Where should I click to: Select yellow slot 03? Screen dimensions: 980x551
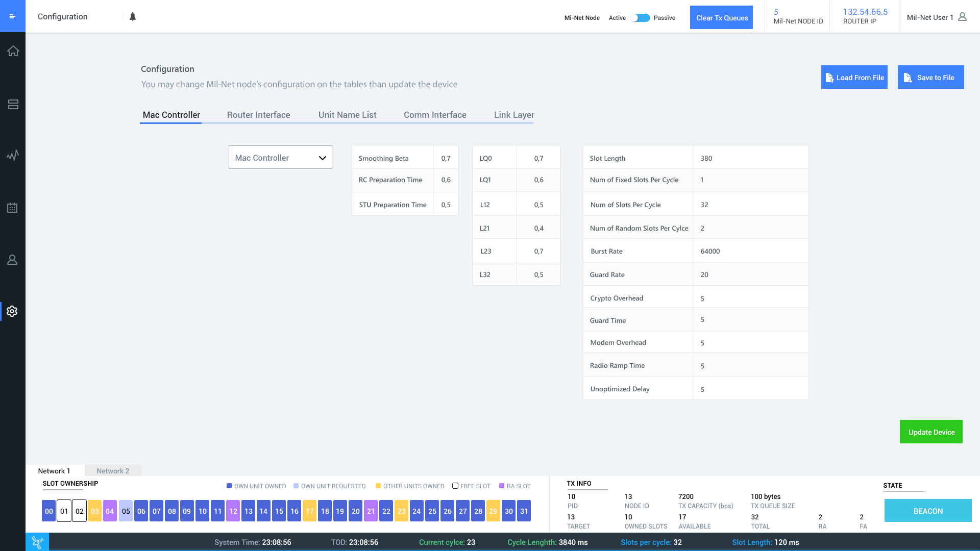click(x=95, y=511)
